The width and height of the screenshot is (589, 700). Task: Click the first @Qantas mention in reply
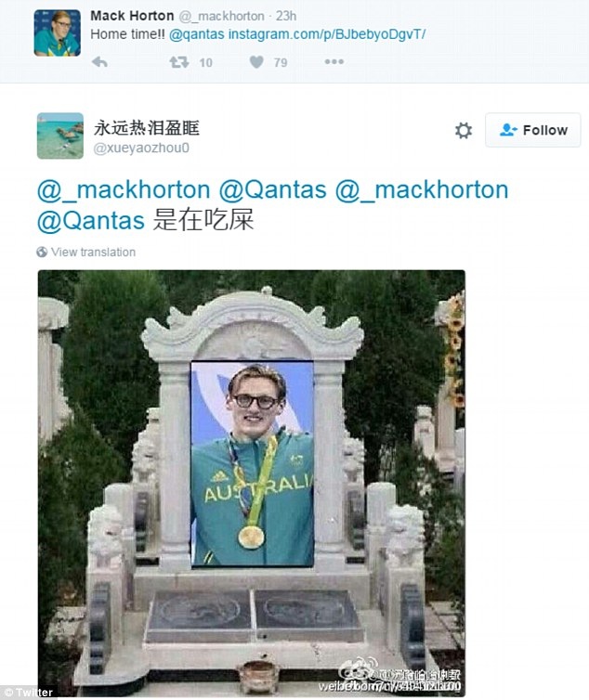pyautogui.click(x=272, y=189)
